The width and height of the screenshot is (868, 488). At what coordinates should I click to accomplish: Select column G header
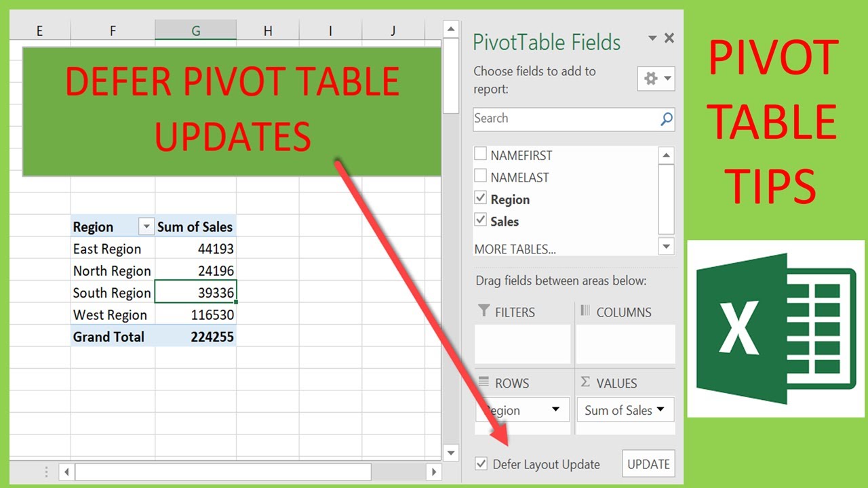point(195,30)
